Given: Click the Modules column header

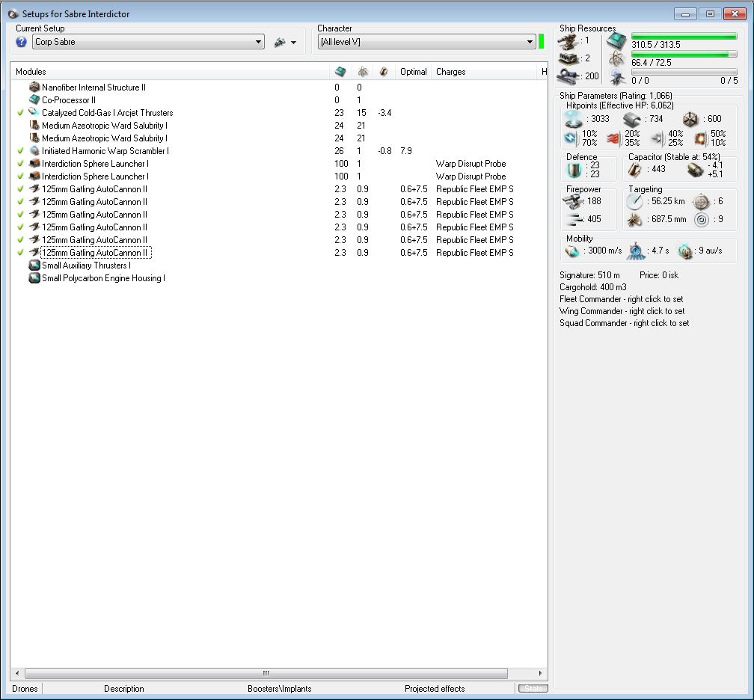Looking at the screenshot, I should (x=170, y=72).
